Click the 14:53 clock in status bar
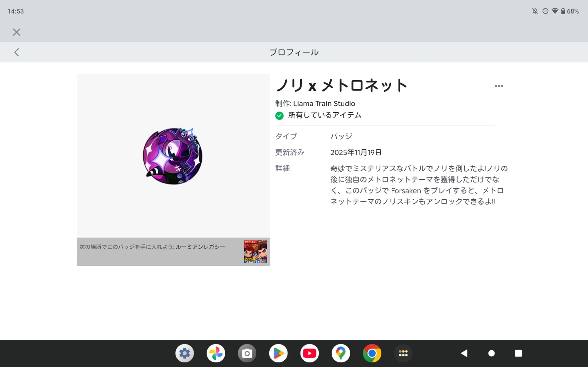This screenshot has height=367, width=588. [16, 11]
